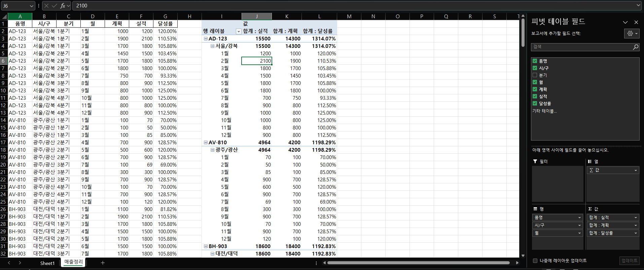
Task: Open the field list gear tools menu
Action: [x=632, y=33]
